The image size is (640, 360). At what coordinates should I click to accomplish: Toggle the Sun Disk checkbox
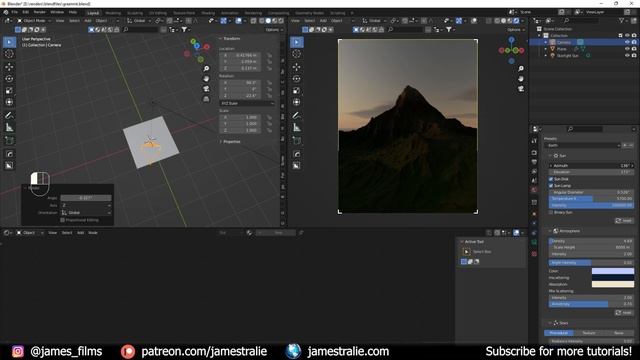tap(551, 179)
